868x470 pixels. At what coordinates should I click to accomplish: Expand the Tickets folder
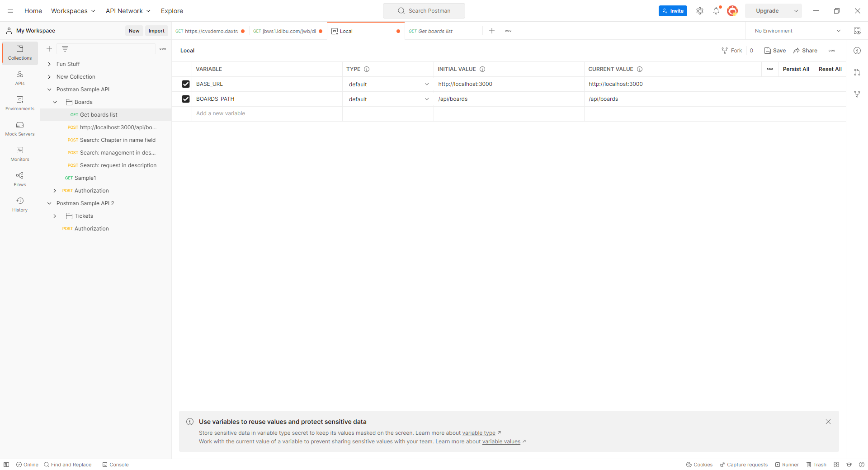55,216
